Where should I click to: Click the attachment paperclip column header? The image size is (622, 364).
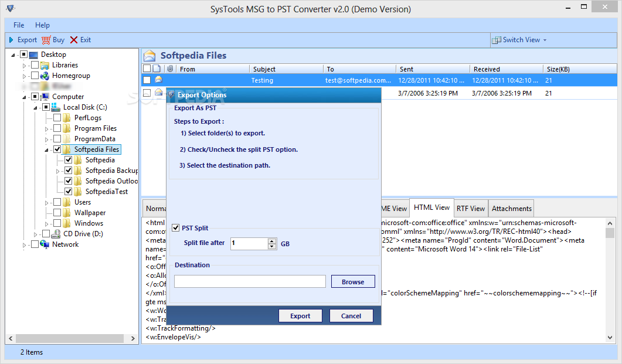pos(170,69)
